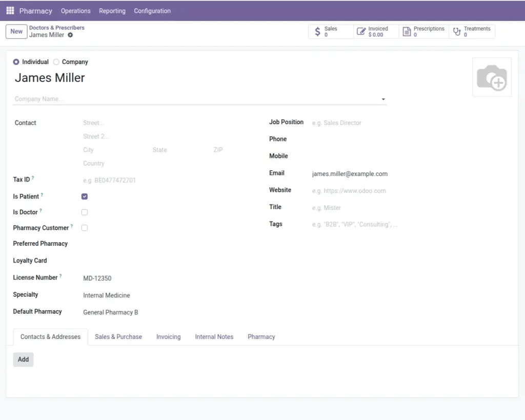Screen dimensions: 525x420
Task: Go back to Doctors & Prescribers breadcrumb
Action: (x=57, y=28)
